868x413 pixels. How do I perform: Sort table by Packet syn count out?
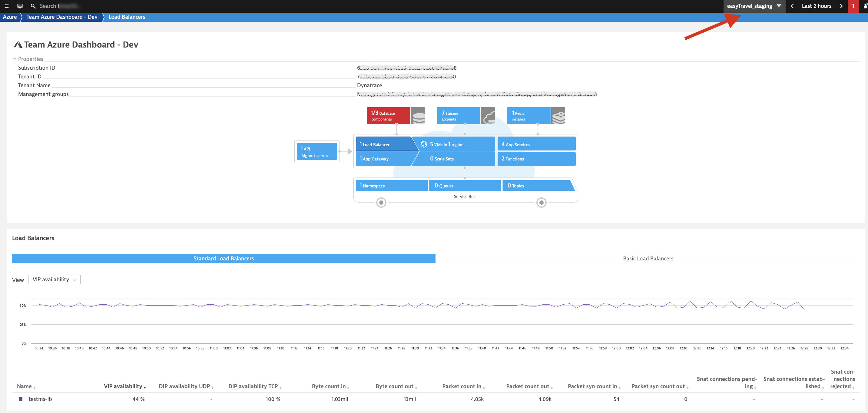click(x=660, y=386)
